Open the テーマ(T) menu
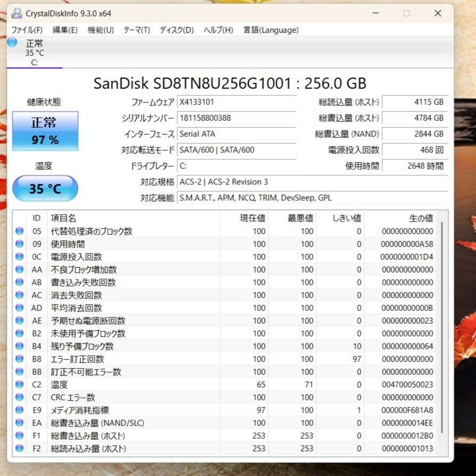The width and height of the screenshot is (476, 476). [x=136, y=30]
